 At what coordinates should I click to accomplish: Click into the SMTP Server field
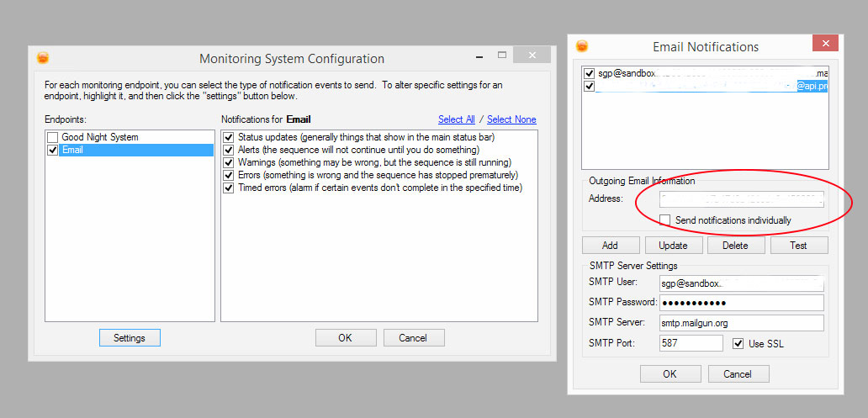[x=741, y=323]
